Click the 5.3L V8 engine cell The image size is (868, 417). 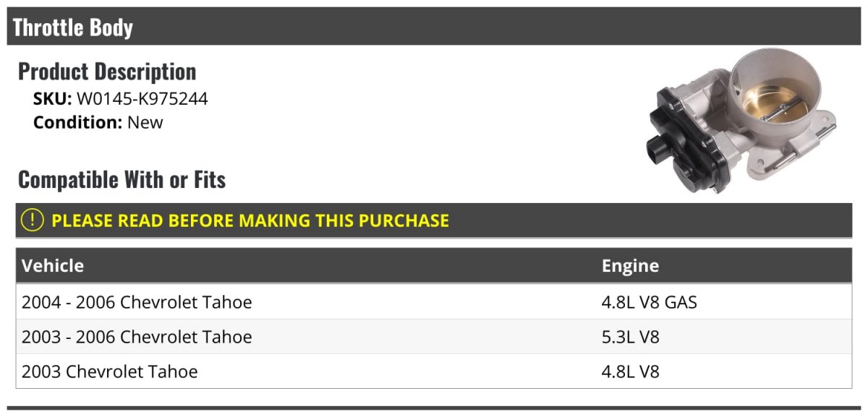tap(631, 337)
